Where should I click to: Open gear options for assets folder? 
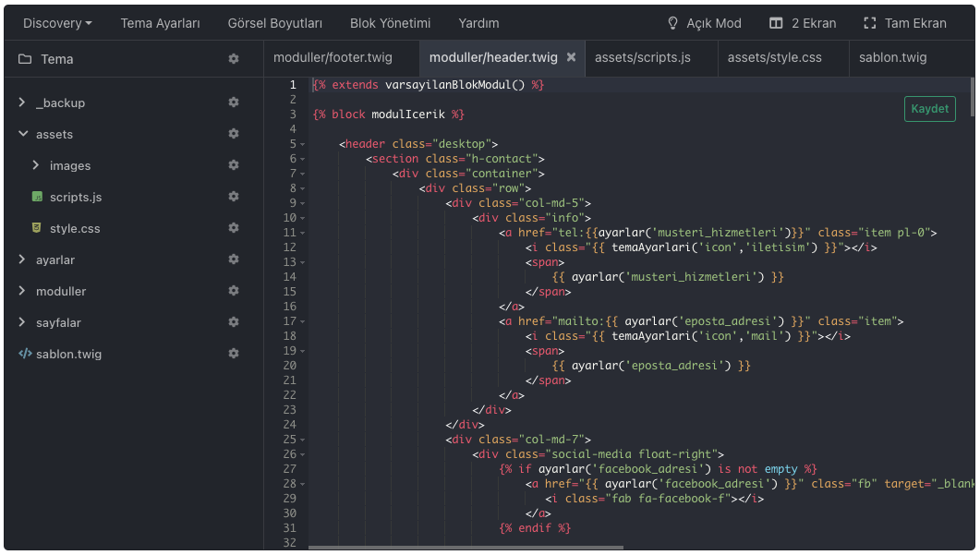(234, 134)
